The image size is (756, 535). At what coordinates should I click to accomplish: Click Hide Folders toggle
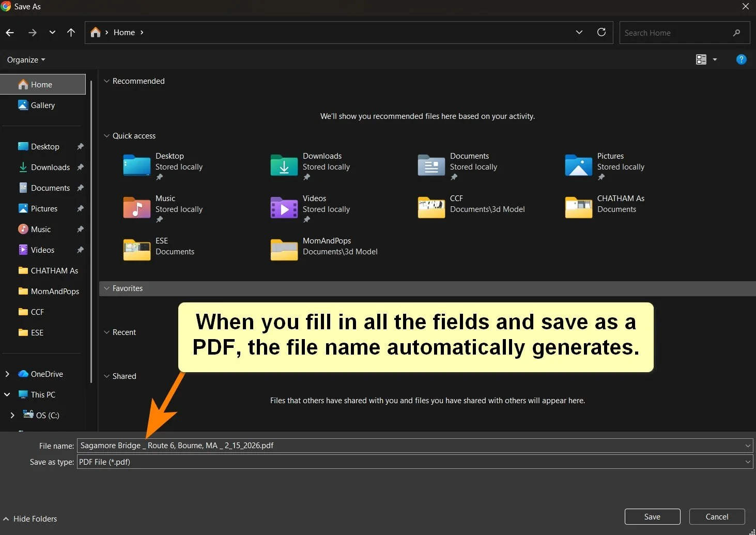[30, 518]
